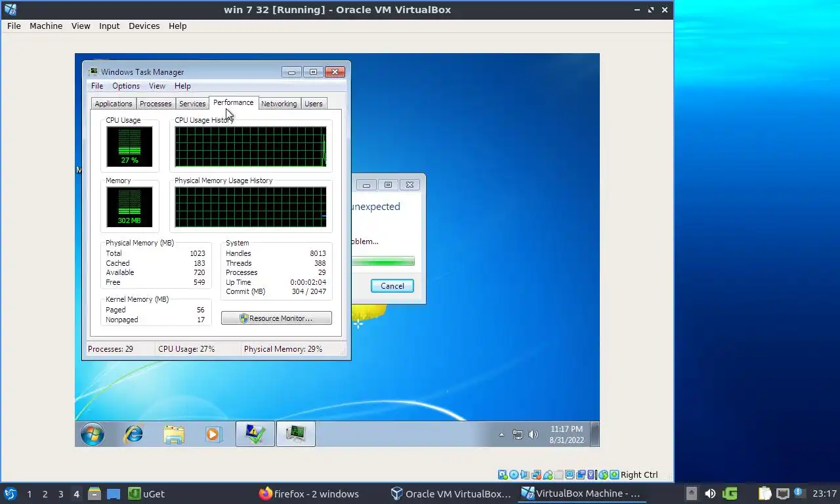The height and width of the screenshot is (504, 840).
Task: Open the VirtualBox Input menu
Action: [109, 26]
